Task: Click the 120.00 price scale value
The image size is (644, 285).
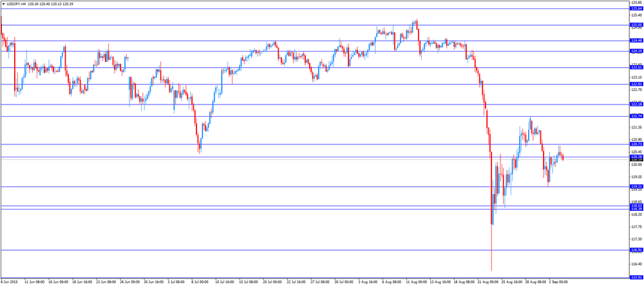Action: (x=637, y=164)
